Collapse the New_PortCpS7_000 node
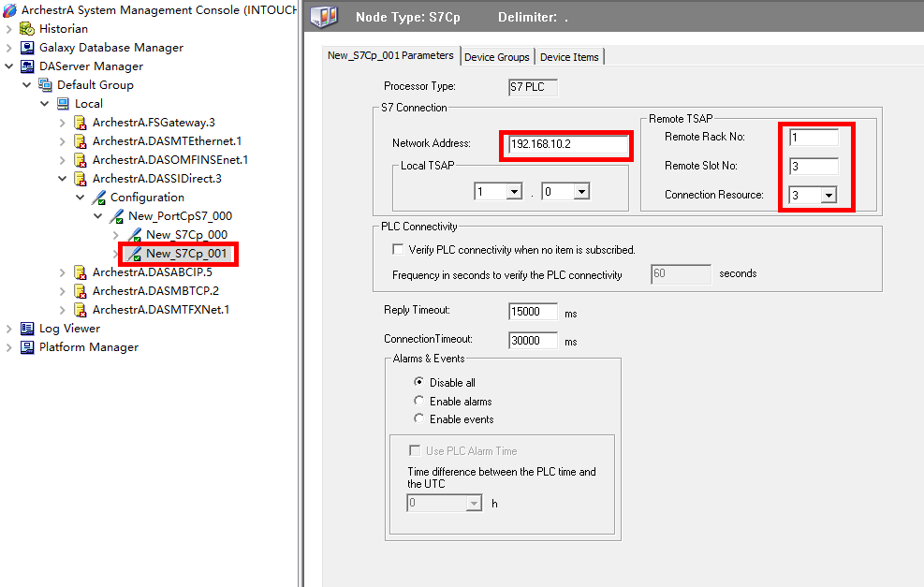This screenshot has height=587, width=924. [x=97, y=216]
